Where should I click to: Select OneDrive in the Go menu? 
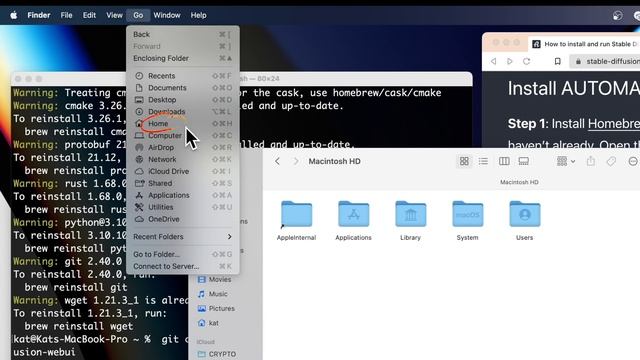(182, 219)
